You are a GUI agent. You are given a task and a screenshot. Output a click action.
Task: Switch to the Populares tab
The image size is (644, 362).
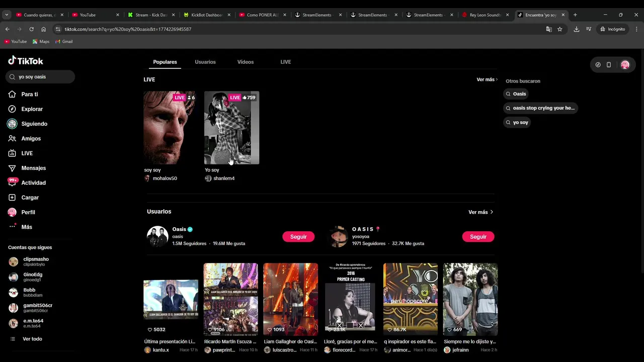(165, 62)
